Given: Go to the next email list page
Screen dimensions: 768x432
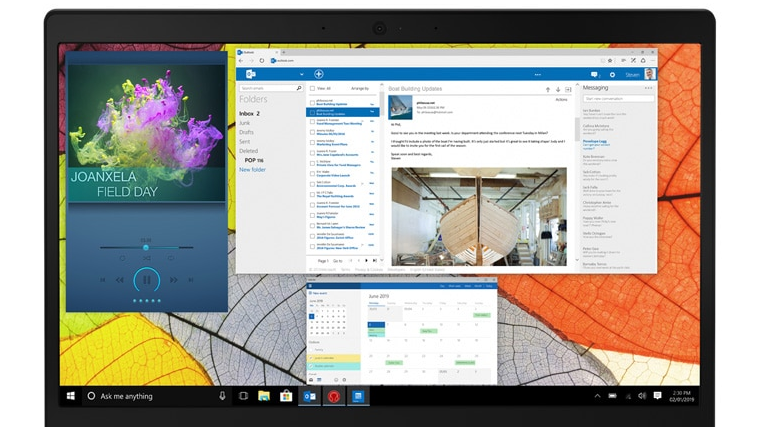Looking at the screenshot, I should [x=366, y=261].
